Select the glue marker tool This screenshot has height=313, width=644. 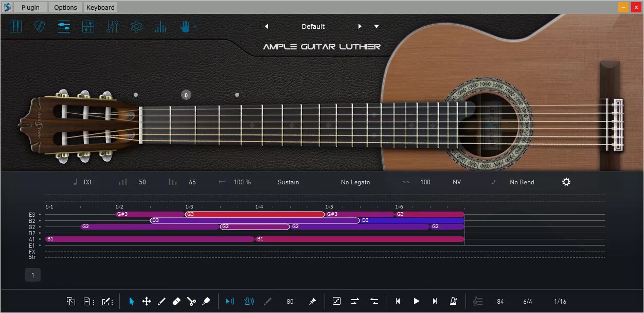pos(206,302)
